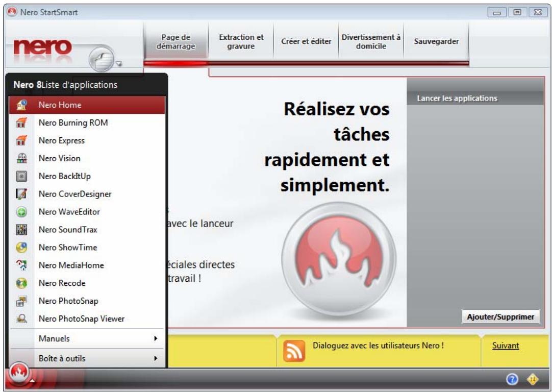552x392 pixels.
Task: Click the Nero PhotoSnap icon
Action: pos(21,301)
